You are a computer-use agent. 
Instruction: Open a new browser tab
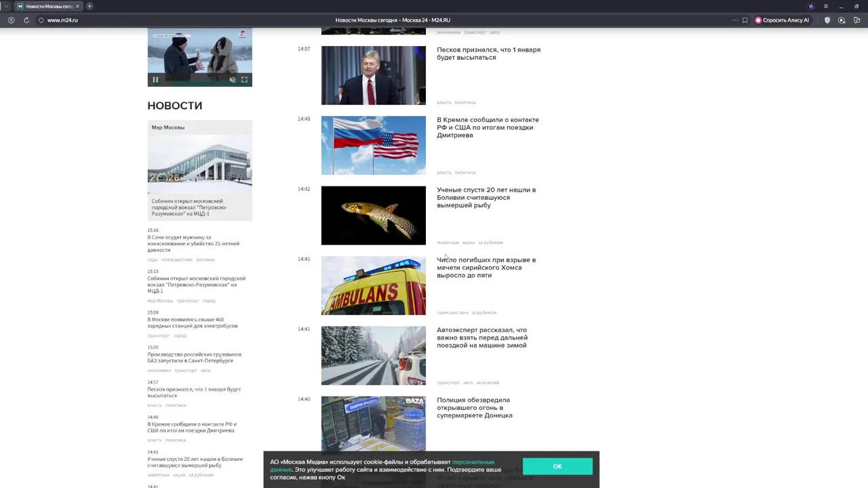tap(90, 6)
